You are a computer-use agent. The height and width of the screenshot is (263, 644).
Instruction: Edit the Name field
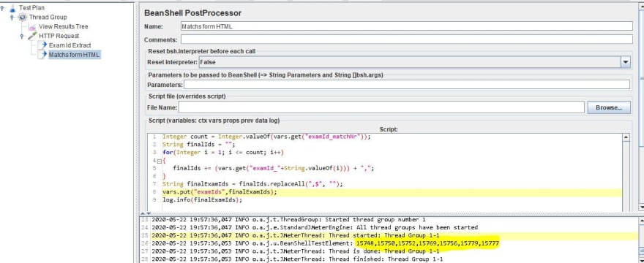pos(407,26)
